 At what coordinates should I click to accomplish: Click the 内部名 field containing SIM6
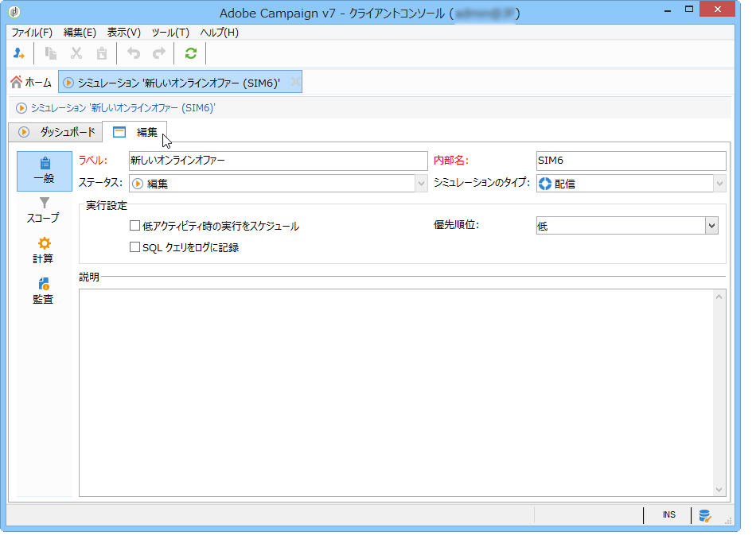pos(631,161)
